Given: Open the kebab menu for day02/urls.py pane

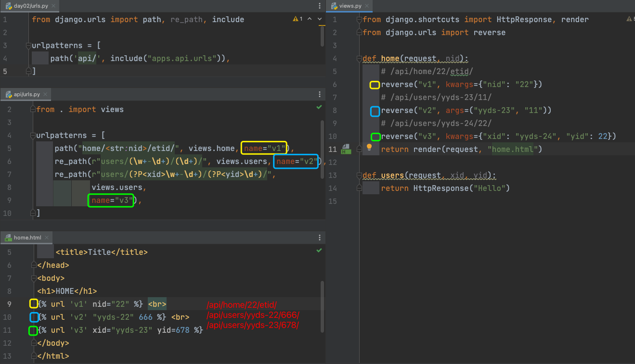Looking at the screenshot, I should [320, 6].
